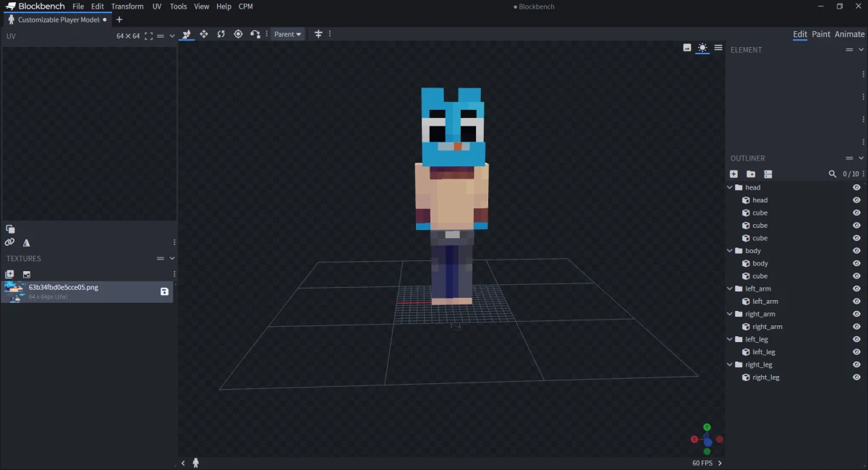Select the right_arm cube element
868x470 pixels.
point(767,327)
